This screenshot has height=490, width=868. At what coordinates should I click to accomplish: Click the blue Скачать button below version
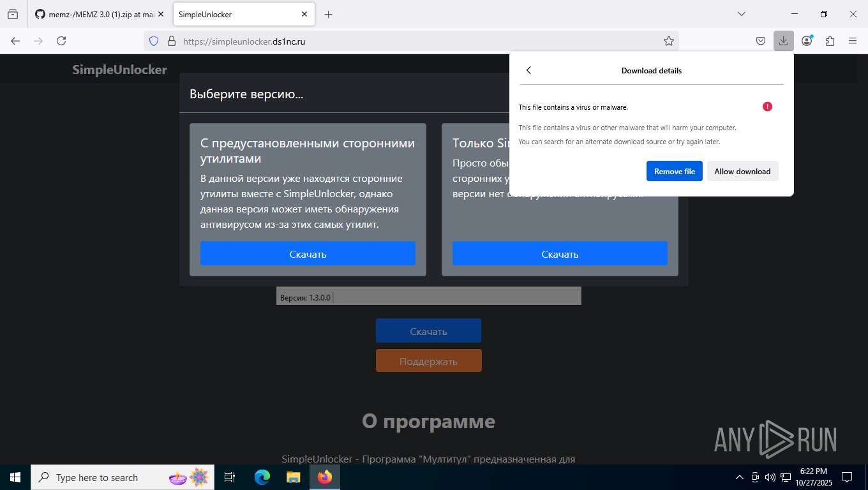tap(428, 331)
